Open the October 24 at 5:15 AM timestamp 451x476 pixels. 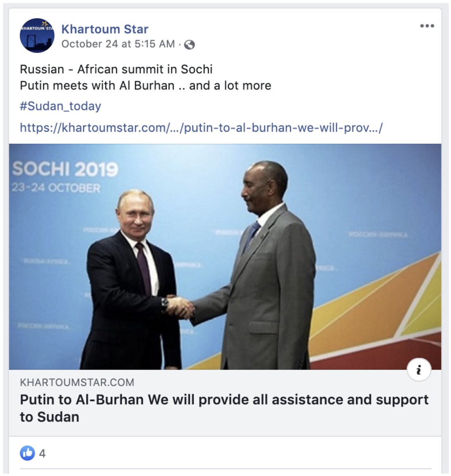[118, 44]
